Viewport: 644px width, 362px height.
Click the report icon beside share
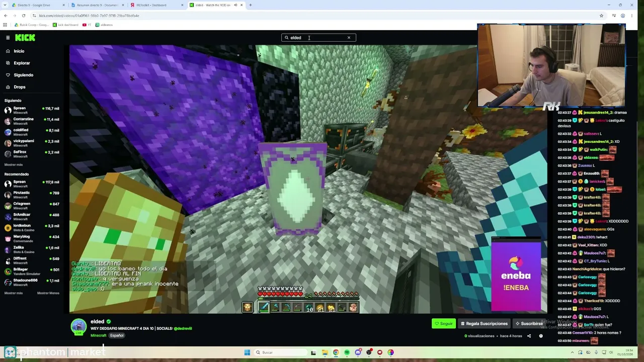tap(541, 336)
